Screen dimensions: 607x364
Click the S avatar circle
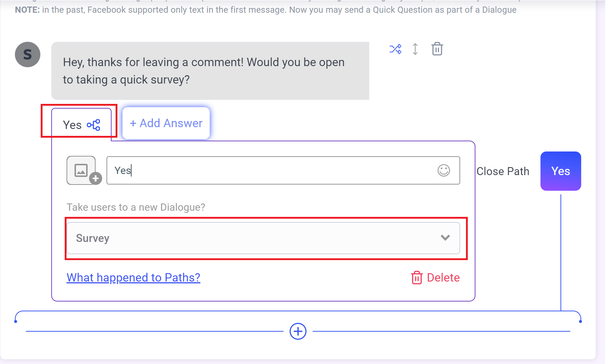pos(28,54)
